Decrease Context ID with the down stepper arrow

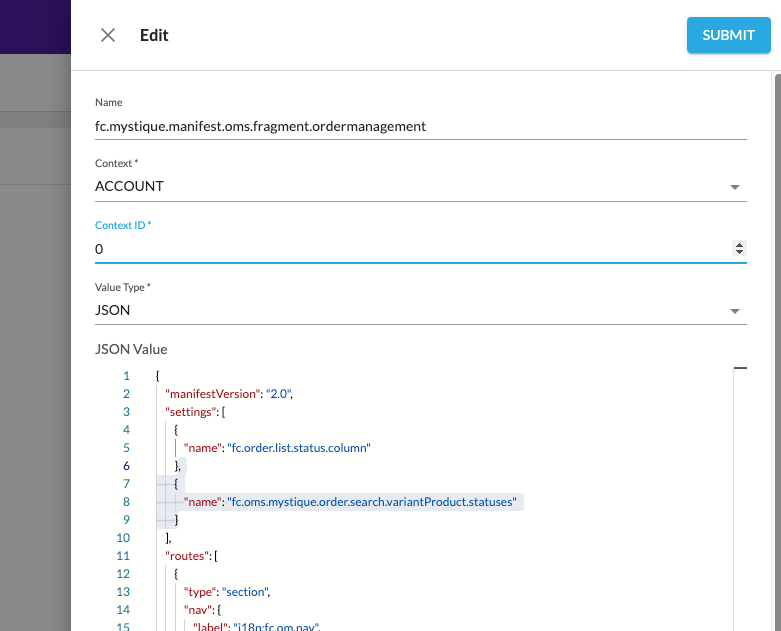[x=739, y=253]
